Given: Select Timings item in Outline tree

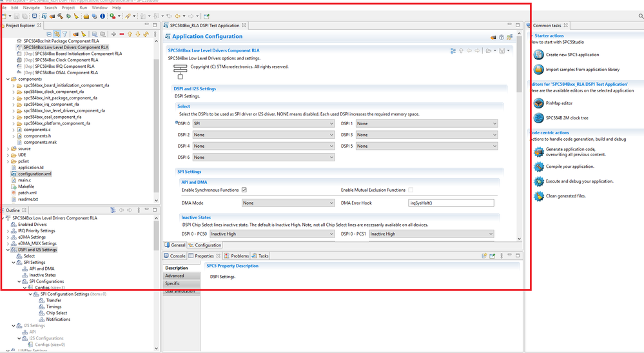Looking at the screenshot, I should [x=54, y=307].
